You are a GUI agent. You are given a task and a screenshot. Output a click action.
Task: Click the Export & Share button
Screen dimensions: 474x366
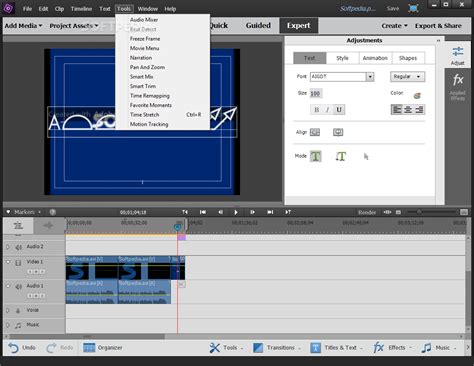coord(438,26)
